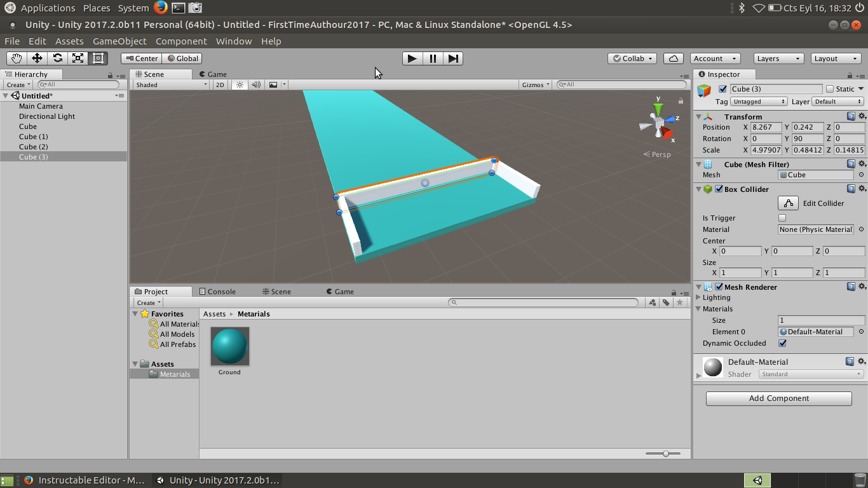Click the Step frame button
Image resolution: width=868 pixels, height=488 pixels.
pyautogui.click(x=453, y=58)
